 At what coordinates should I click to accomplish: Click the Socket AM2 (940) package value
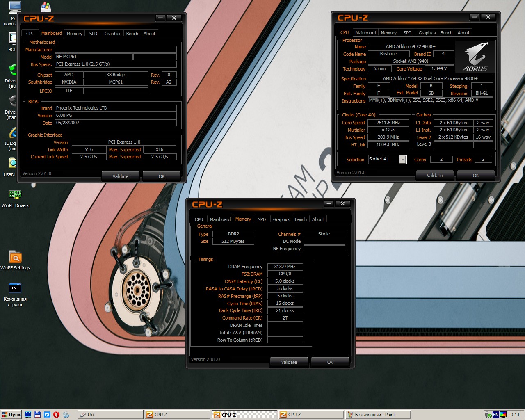(x=411, y=61)
